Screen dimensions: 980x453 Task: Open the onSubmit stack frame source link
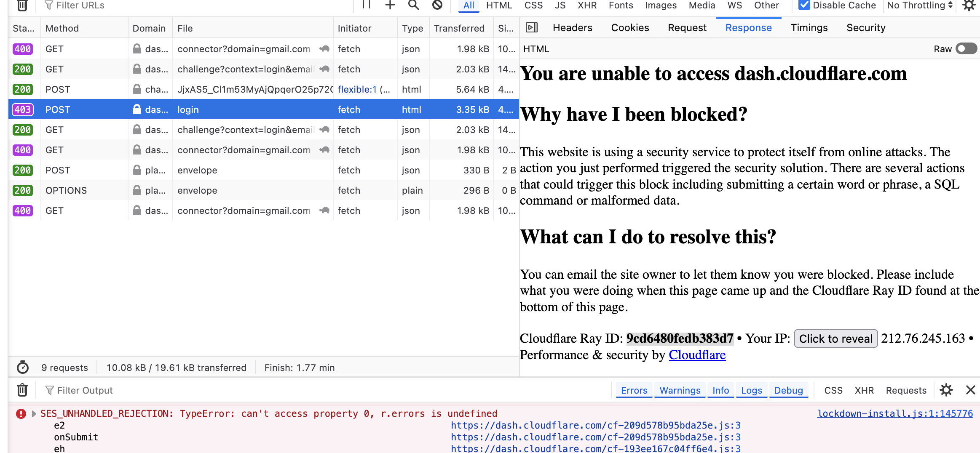(x=596, y=437)
